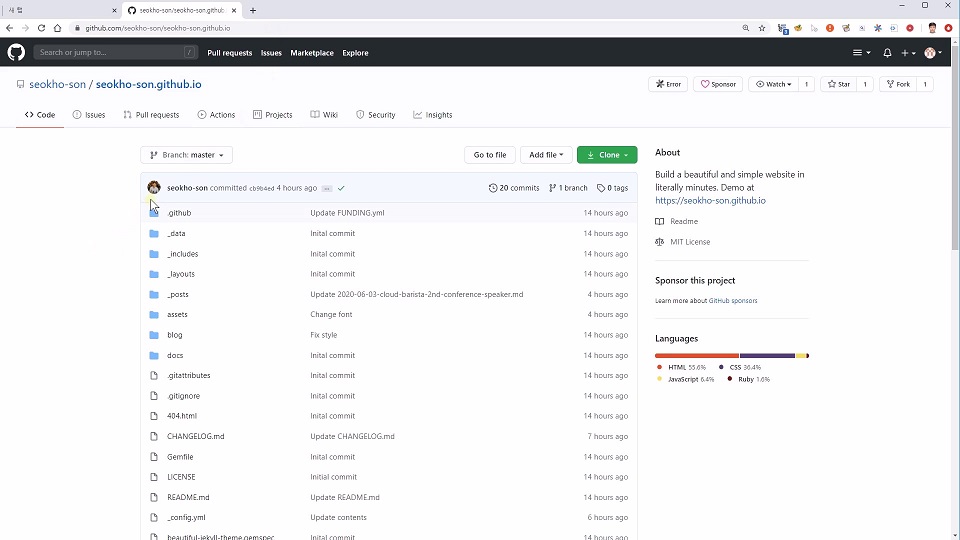Click the GitHub Octocat logo
The width and height of the screenshot is (960, 540).
point(16,52)
